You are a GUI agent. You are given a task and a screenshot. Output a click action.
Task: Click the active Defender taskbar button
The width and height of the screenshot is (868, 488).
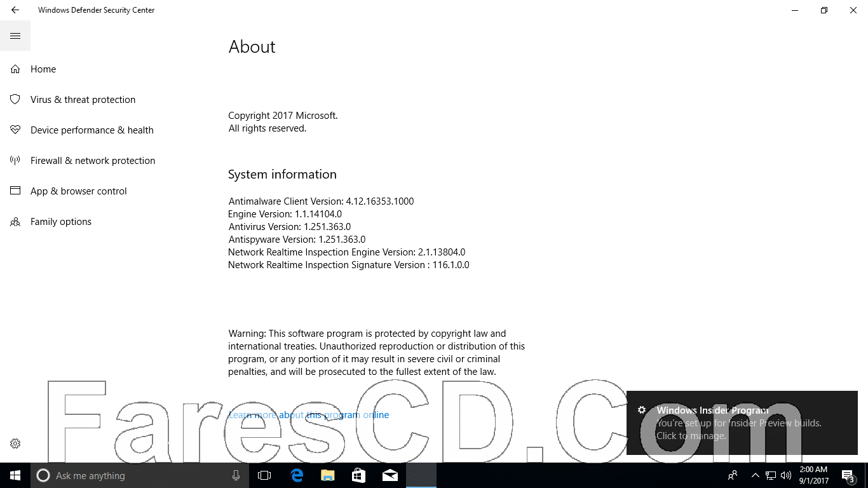tap(421, 475)
